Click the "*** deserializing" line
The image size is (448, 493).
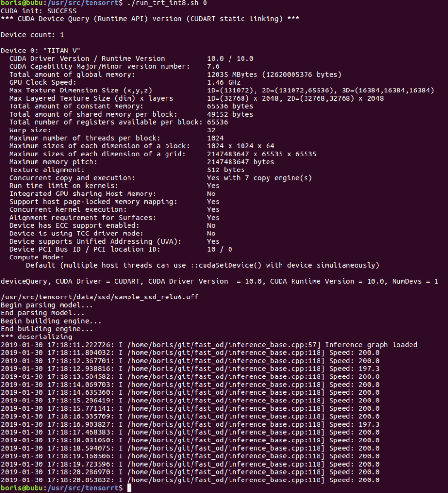coord(36,337)
